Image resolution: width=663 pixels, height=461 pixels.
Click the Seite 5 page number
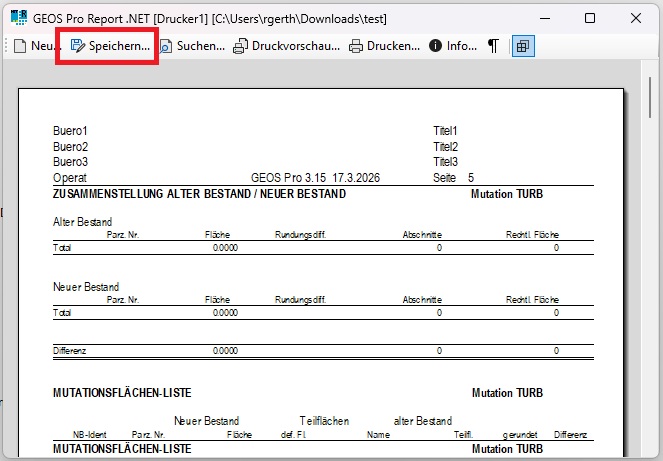tap(453, 177)
